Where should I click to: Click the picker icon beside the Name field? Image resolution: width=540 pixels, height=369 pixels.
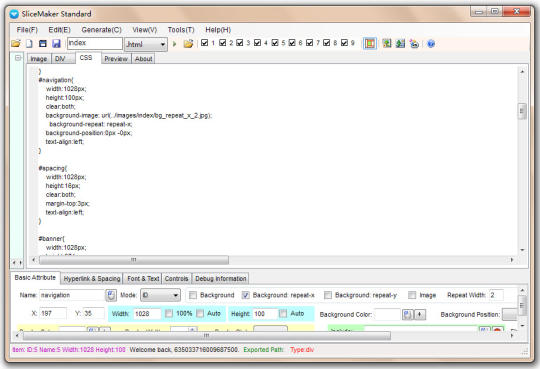click(111, 295)
